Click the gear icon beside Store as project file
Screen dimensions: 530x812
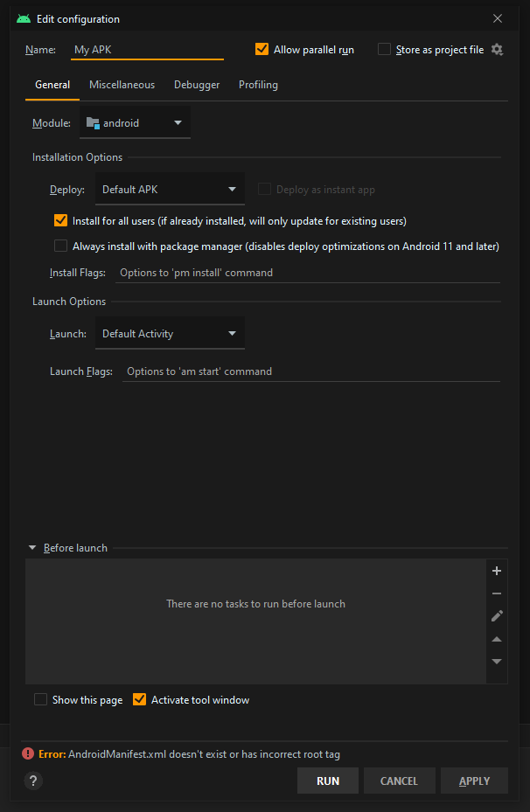[x=497, y=50]
